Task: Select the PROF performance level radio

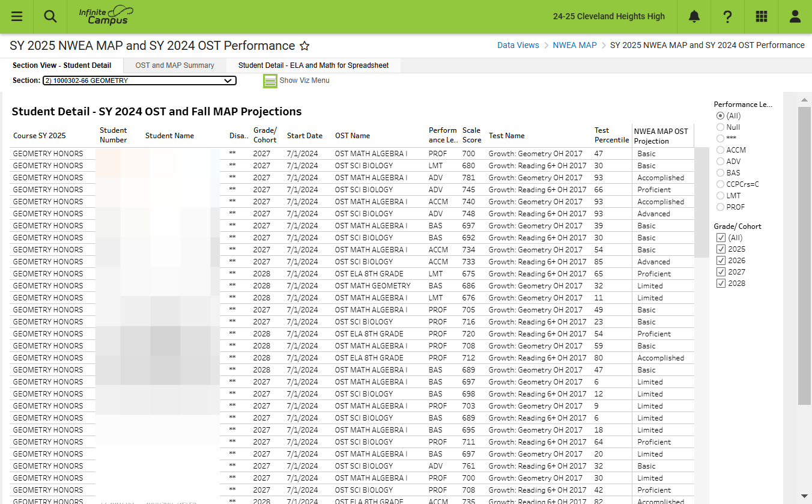Action: click(720, 207)
